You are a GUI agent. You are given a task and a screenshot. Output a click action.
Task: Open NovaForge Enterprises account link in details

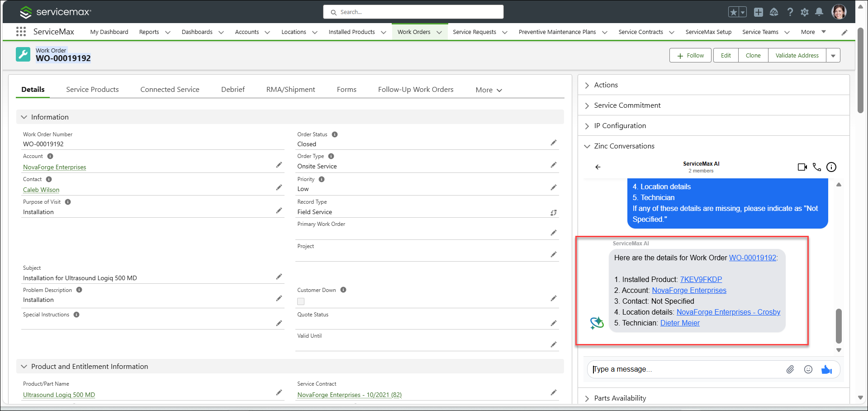click(x=55, y=167)
